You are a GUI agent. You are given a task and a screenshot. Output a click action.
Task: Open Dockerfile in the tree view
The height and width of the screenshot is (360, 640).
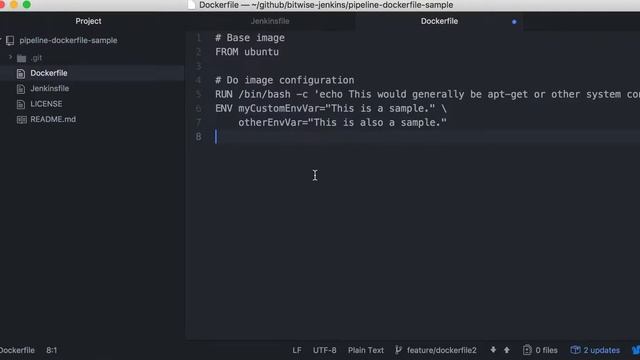tap(49, 73)
